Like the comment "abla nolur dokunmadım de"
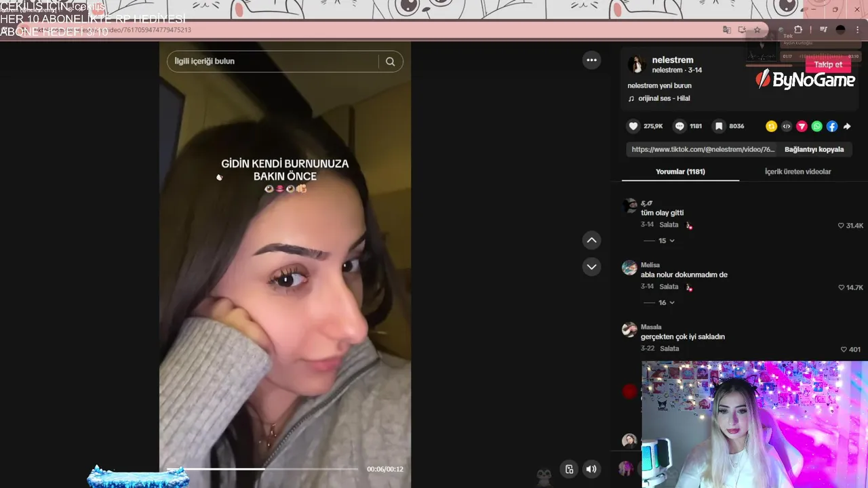 click(x=842, y=287)
